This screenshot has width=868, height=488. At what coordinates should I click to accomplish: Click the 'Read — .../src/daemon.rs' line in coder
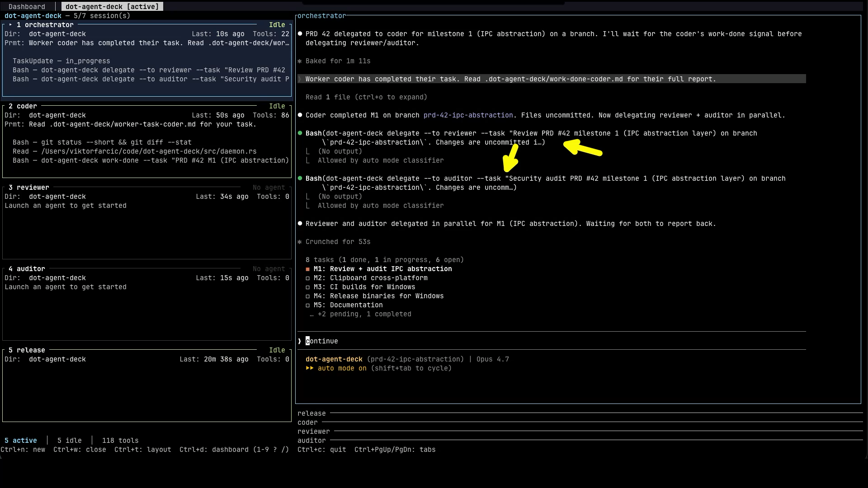pyautogui.click(x=135, y=151)
